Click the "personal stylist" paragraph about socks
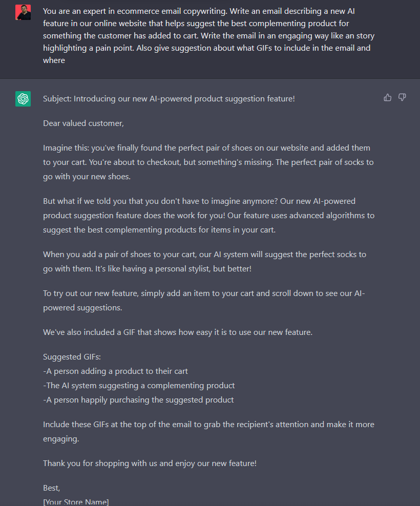Viewport: 420px width, 506px height. tap(205, 261)
